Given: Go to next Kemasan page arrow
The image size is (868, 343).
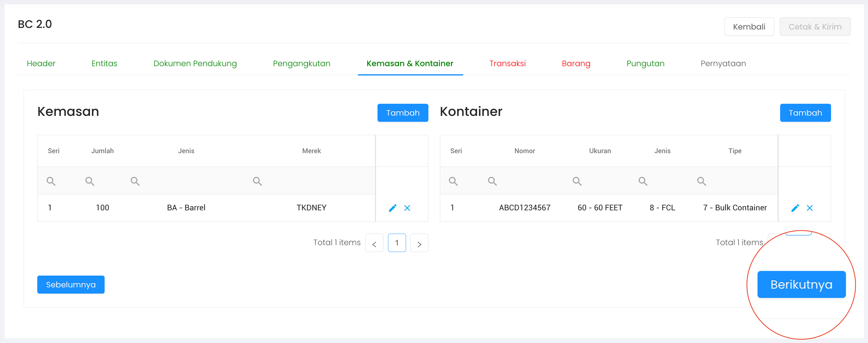Looking at the screenshot, I should (419, 243).
